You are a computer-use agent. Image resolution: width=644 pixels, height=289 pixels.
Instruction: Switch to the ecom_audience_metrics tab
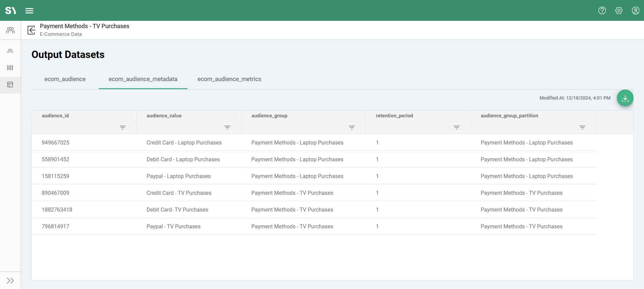tap(229, 79)
